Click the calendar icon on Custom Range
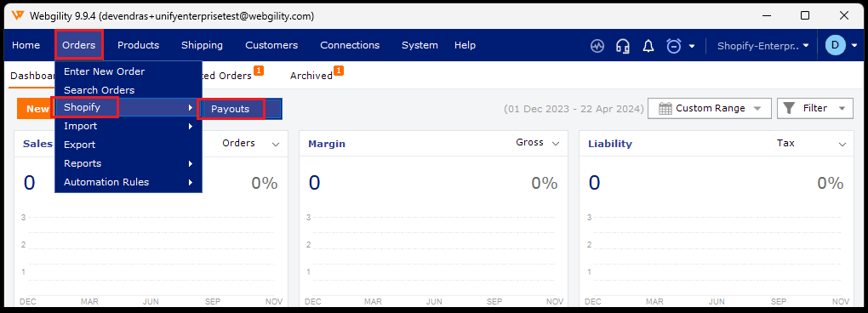The height and width of the screenshot is (313, 868). click(x=665, y=108)
